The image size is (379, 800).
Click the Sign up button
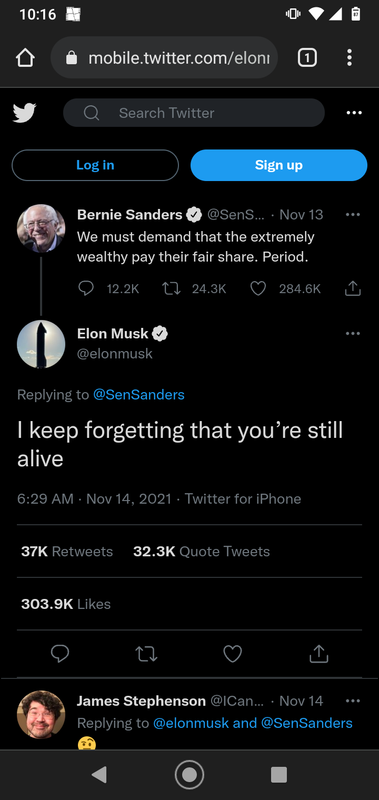tap(279, 165)
